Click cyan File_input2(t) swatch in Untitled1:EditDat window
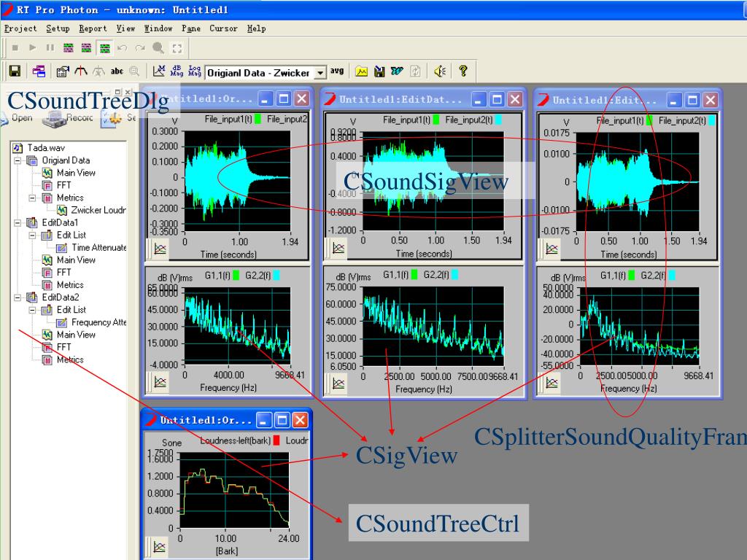Screen dimensions: 747x560 point(498,120)
